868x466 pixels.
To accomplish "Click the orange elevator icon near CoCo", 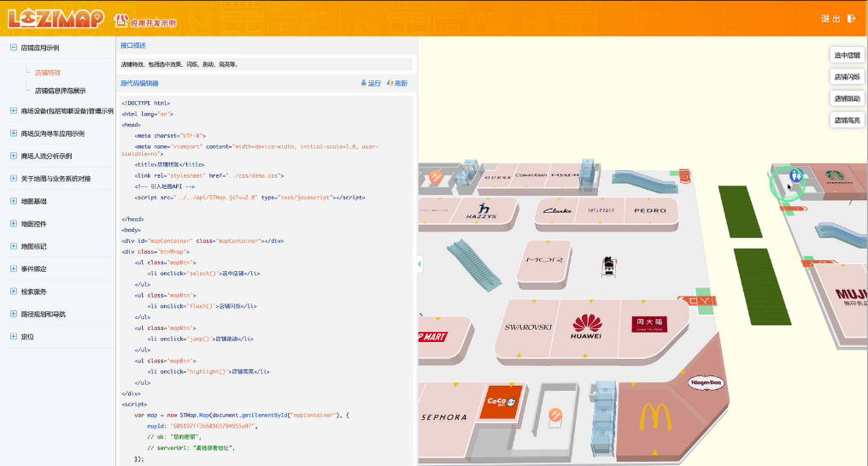I will coord(555,415).
